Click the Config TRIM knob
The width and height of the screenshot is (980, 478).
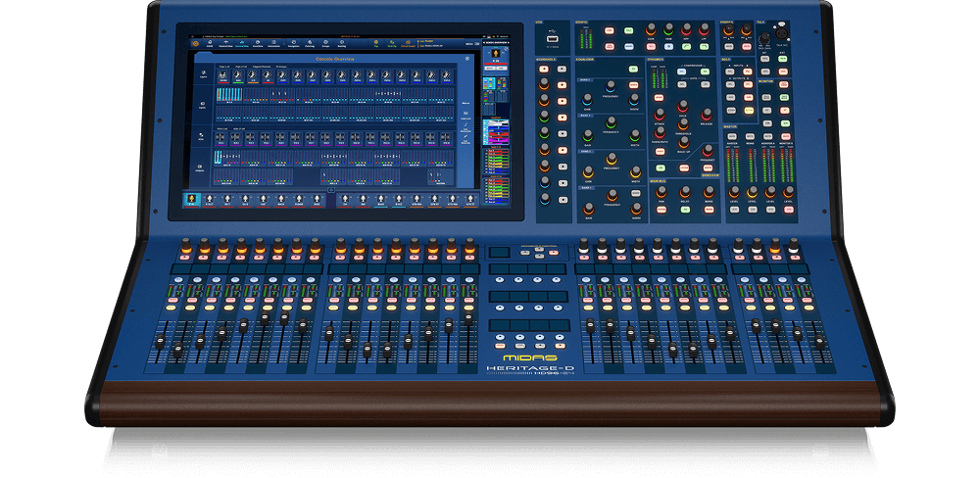[668, 28]
